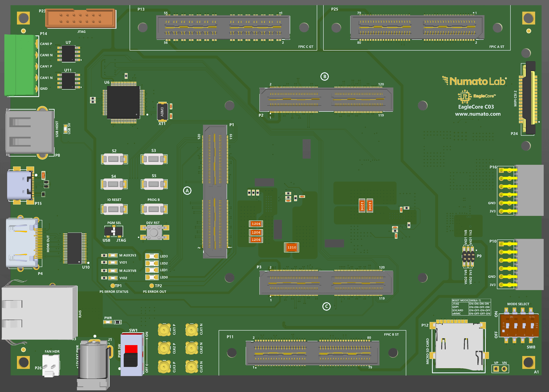Select the green CAN terminal block P14
Viewport: 549px width, 392px height.
(21, 65)
